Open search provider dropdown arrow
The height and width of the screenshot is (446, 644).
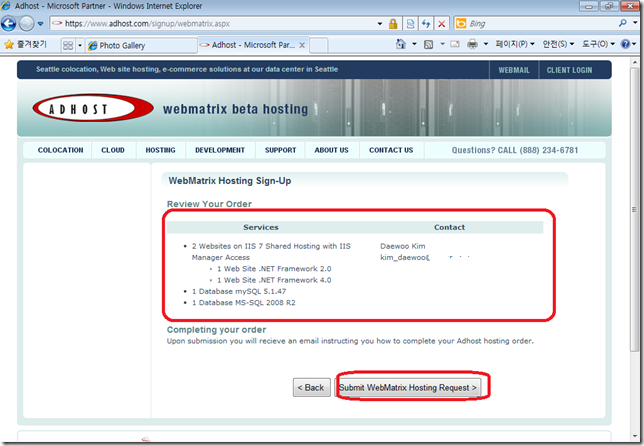point(635,23)
